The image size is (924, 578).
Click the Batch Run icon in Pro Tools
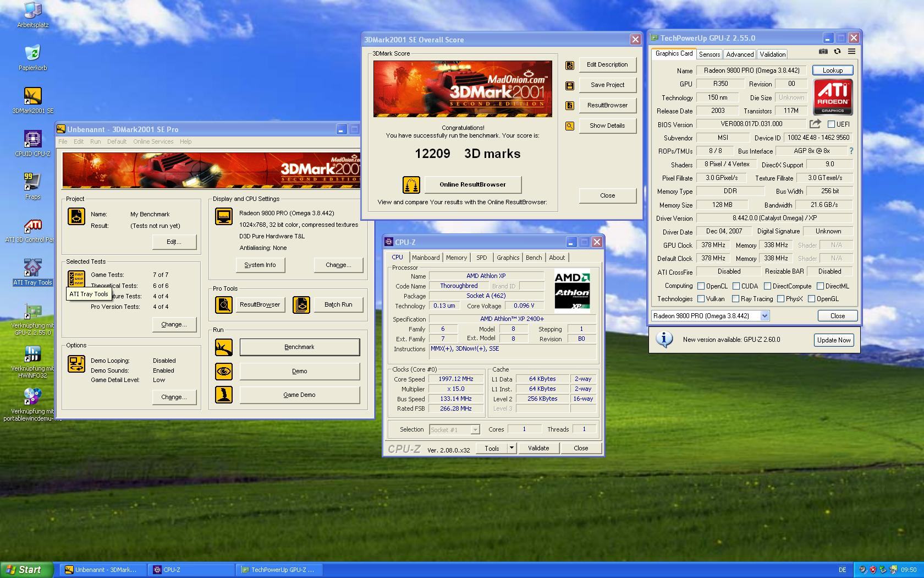(x=301, y=304)
